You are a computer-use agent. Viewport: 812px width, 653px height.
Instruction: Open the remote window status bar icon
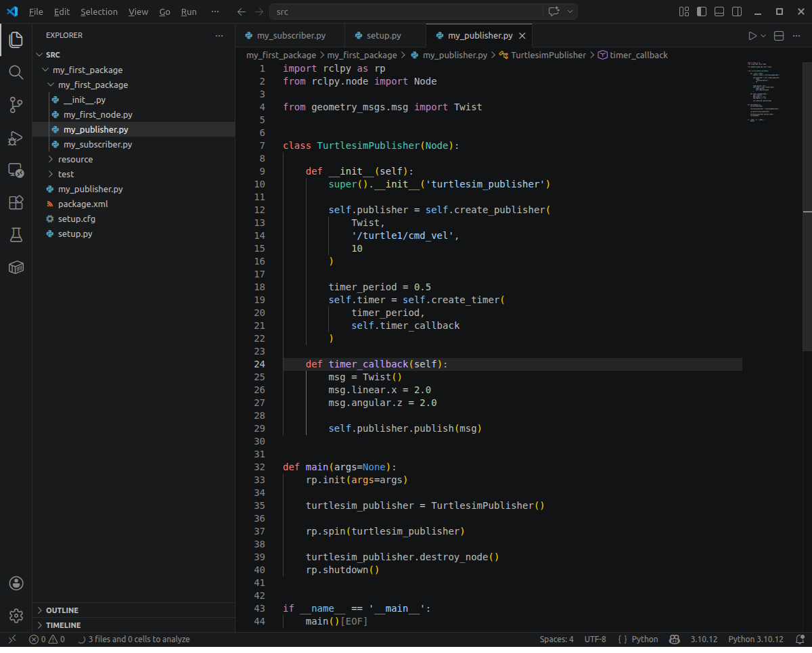pyautogui.click(x=12, y=639)
